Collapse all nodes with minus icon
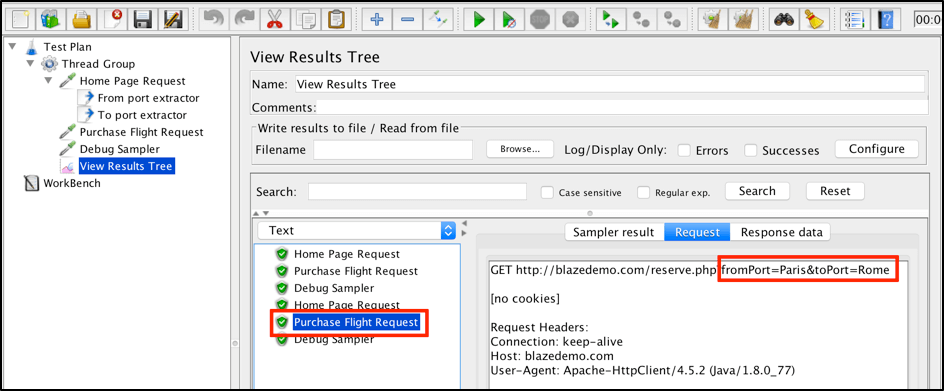944x391 pixels. [407, 19]
